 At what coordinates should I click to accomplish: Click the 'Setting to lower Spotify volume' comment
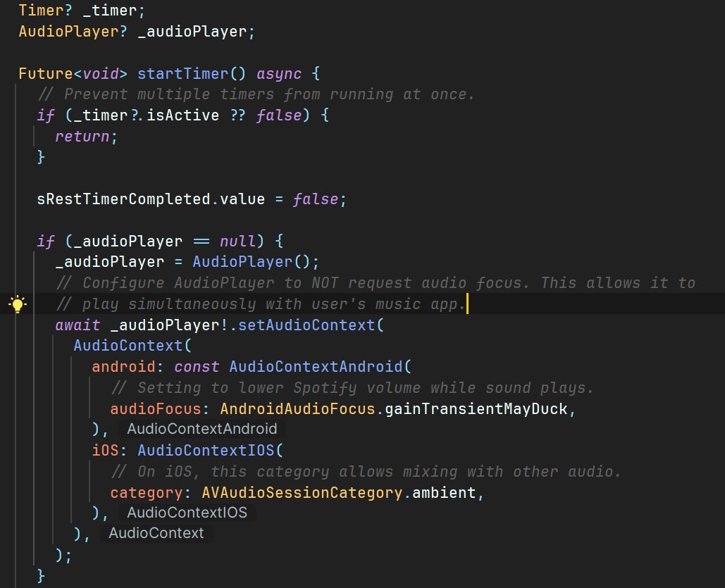click(x=352, y=388)
